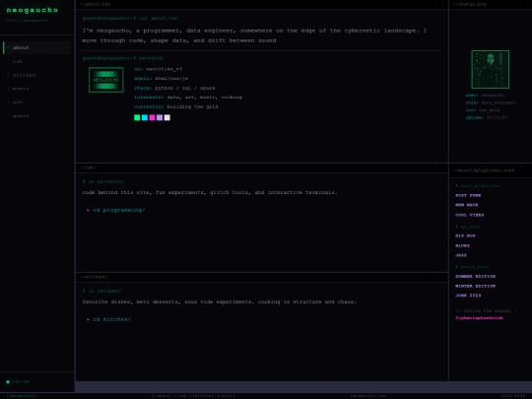
Task: Click the 'currently: building the grid' line
Action: pos(176,106)
